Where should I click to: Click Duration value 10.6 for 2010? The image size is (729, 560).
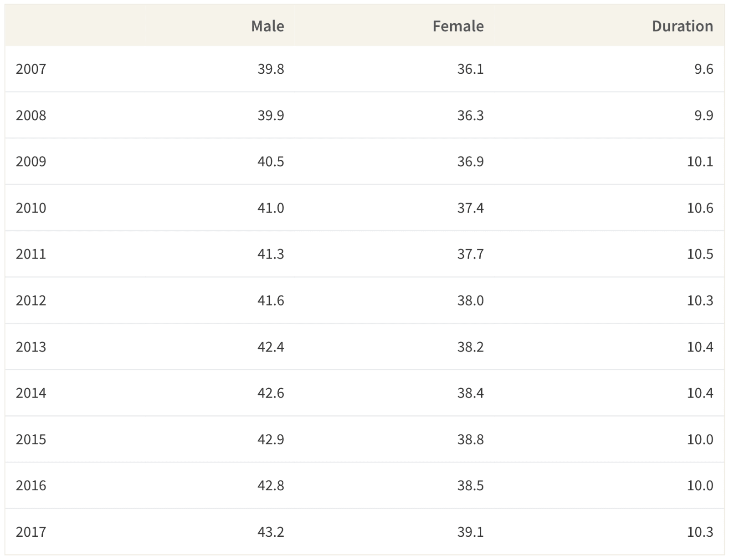coord(700,208)
